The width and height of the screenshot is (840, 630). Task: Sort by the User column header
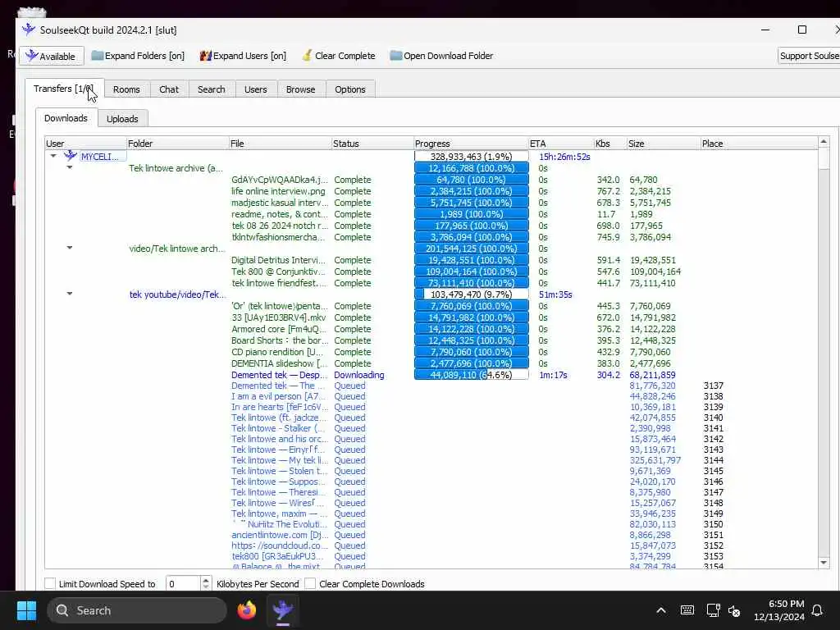click(85, 144)
